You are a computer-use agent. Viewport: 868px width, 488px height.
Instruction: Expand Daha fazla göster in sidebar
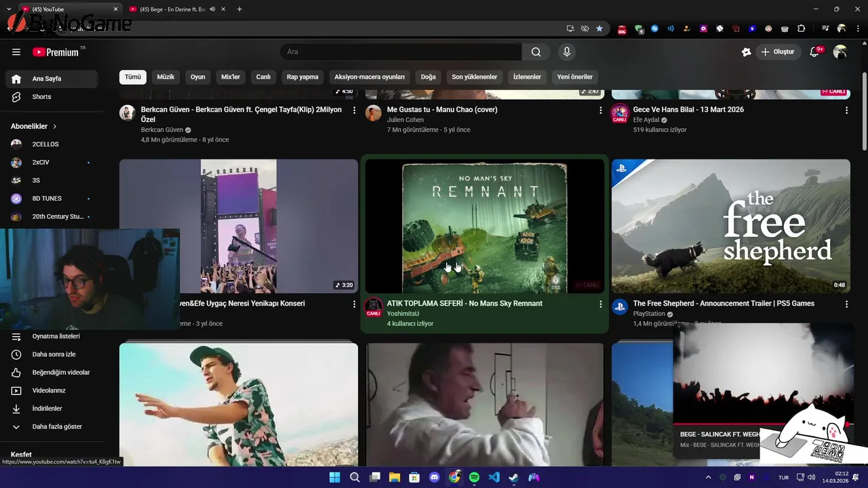pyautogui.click(x=52, y=427)
